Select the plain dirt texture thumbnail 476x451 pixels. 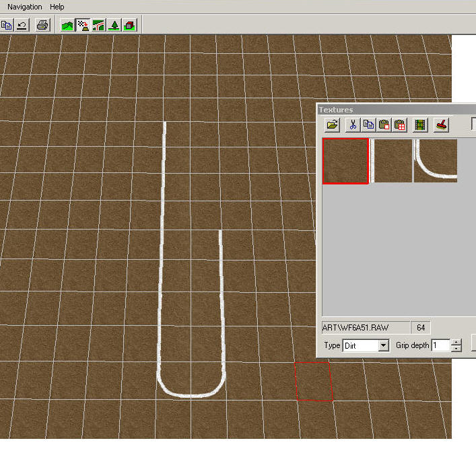pos(346,161)
